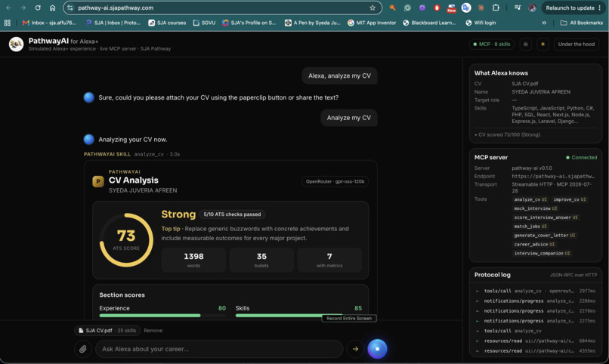This screenshot has width=609, height=364.
Task: Click the mock_interview tool chip
Action: [x=535, y=208]
